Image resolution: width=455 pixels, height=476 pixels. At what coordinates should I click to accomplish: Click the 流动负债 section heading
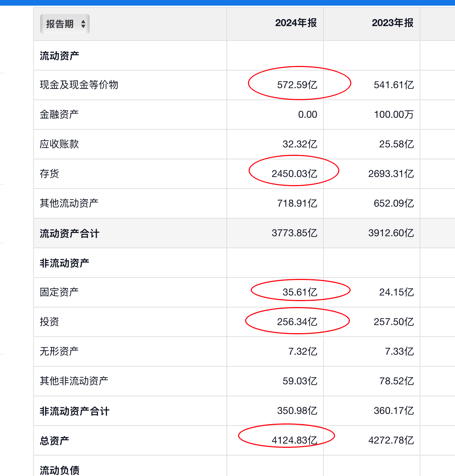[x=60, y=470]
